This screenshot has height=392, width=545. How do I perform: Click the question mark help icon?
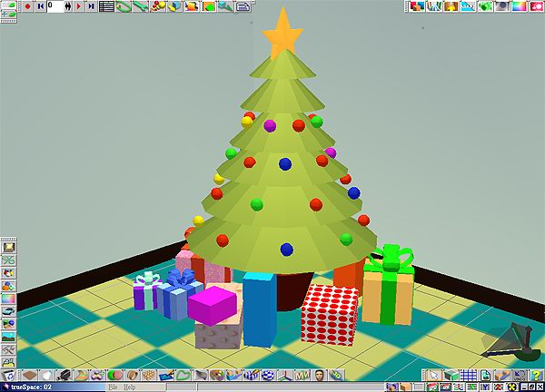[536, 375]
